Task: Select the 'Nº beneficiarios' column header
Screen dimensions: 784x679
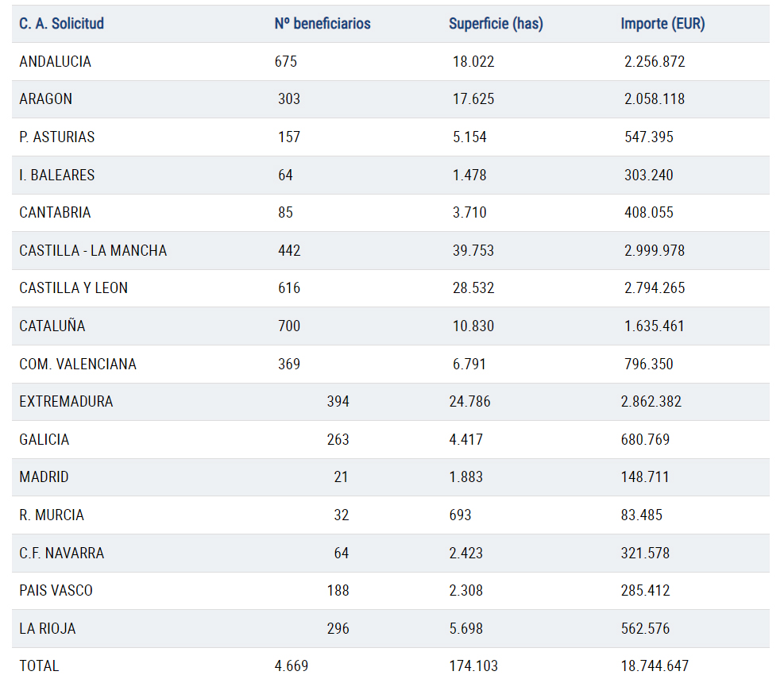Action: click(x=322, y=24)
